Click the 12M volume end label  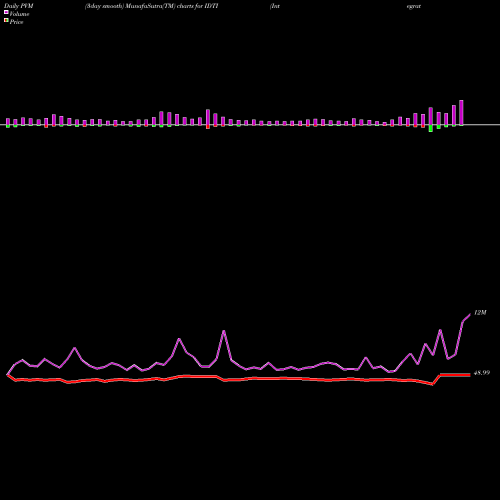[480, 313]
